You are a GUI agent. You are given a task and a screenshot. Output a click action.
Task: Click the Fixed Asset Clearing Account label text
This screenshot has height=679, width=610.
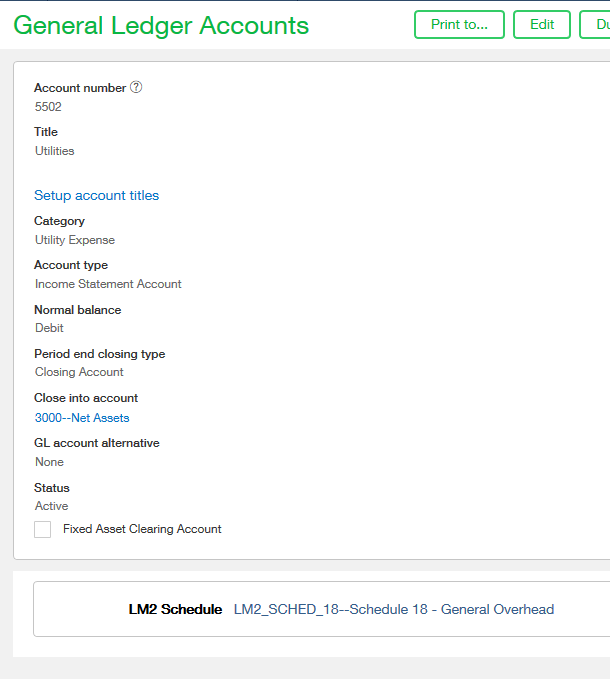point(142,529)
